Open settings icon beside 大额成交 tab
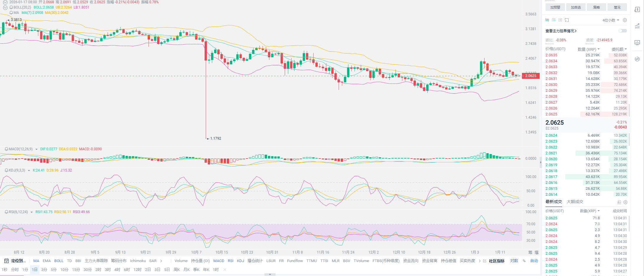644x276 pixels. point(625,202)
